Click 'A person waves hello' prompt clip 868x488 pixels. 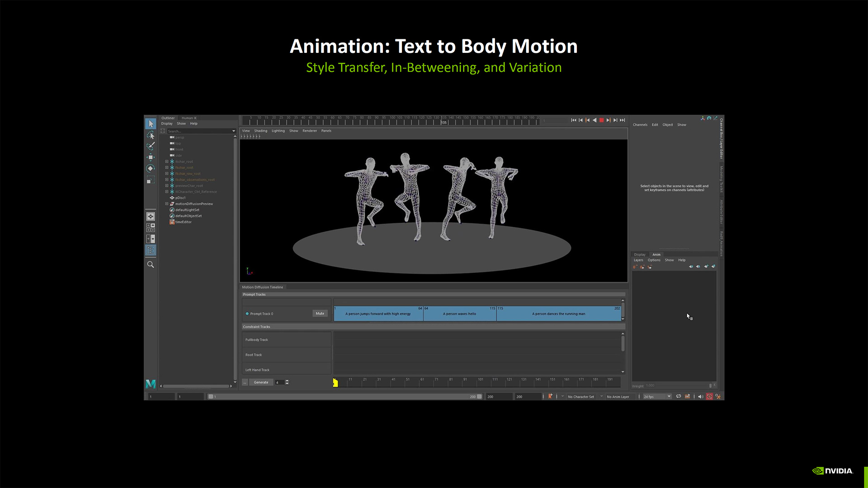pyautogui.click(x=459, y=314)
